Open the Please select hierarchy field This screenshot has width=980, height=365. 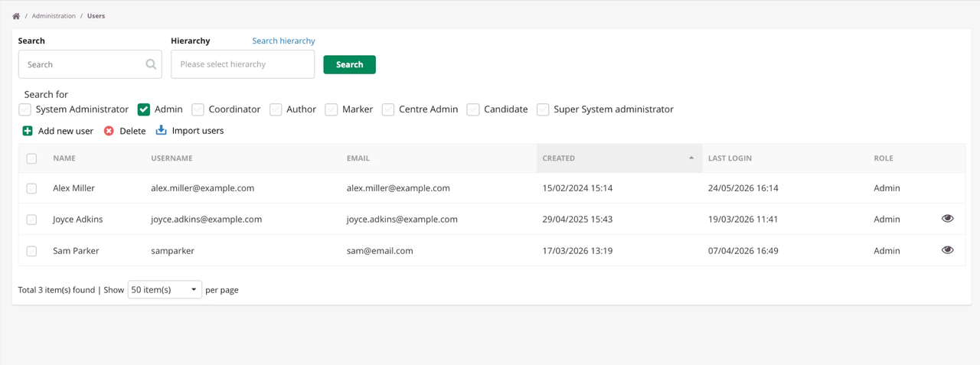click(243, 64)
